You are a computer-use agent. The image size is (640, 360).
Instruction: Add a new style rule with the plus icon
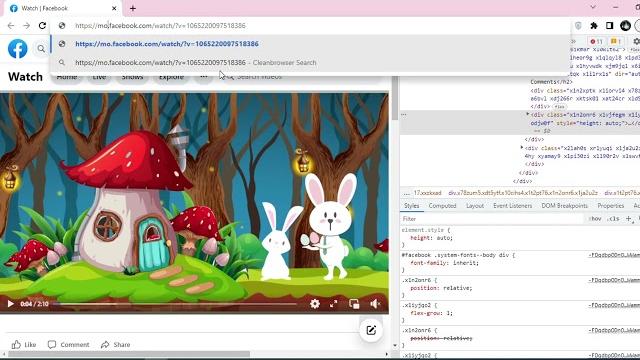click(x=629, y=219)
